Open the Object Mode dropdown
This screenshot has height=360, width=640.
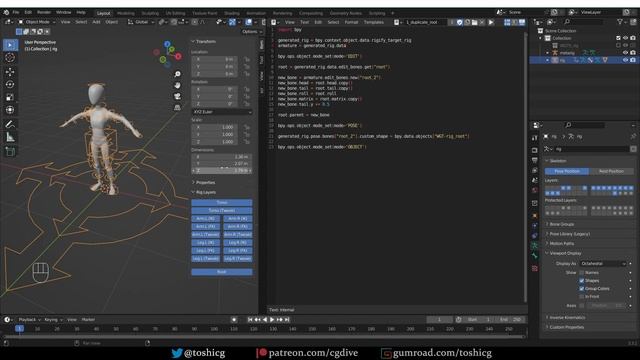36,22
